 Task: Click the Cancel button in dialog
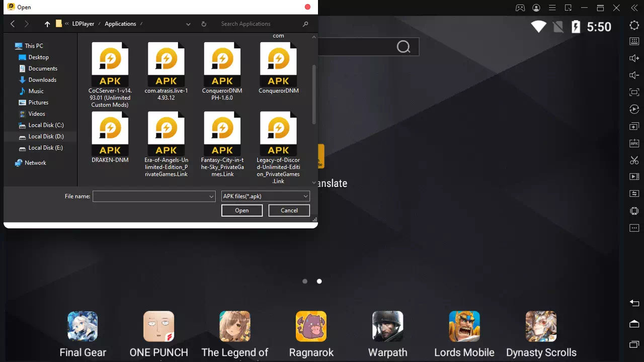pyautogui.click(x=289, y=210)
